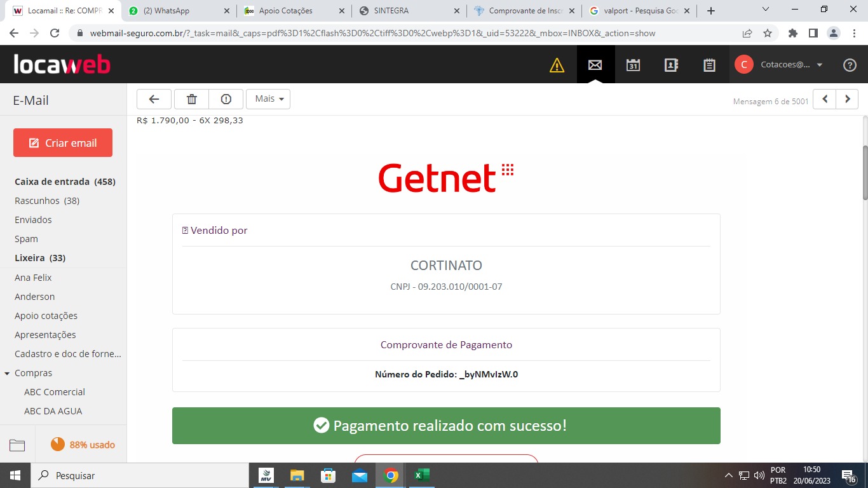Mark message as spam icon
Viewport: 868px width, 488px height.
226,99
